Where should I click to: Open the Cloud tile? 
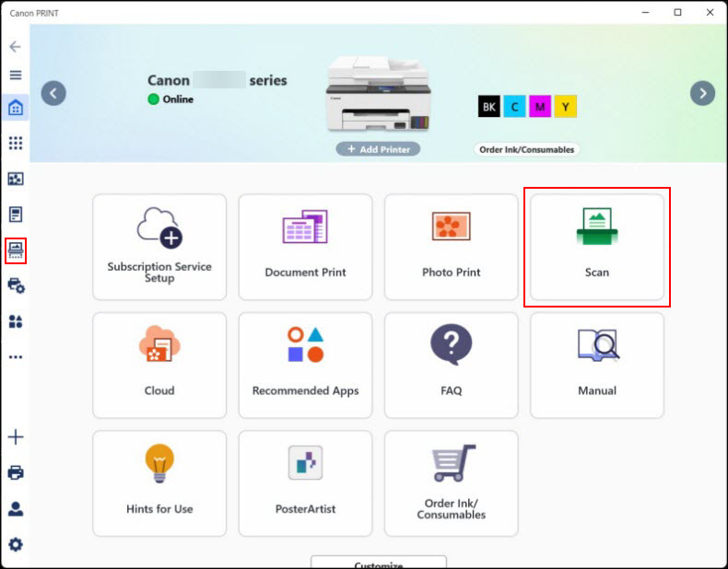(x=159, y=365)
